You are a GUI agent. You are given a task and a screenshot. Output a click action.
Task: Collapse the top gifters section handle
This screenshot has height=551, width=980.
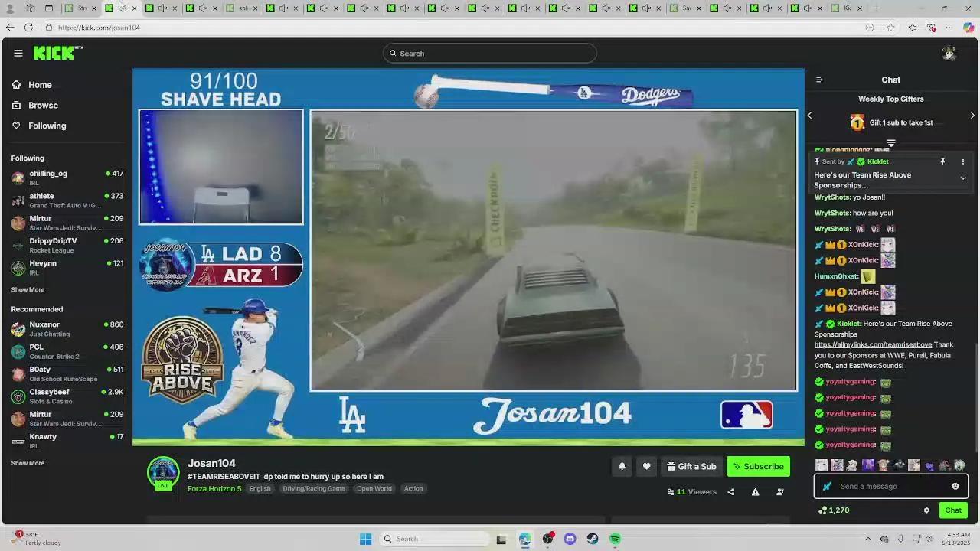point(891,142)
